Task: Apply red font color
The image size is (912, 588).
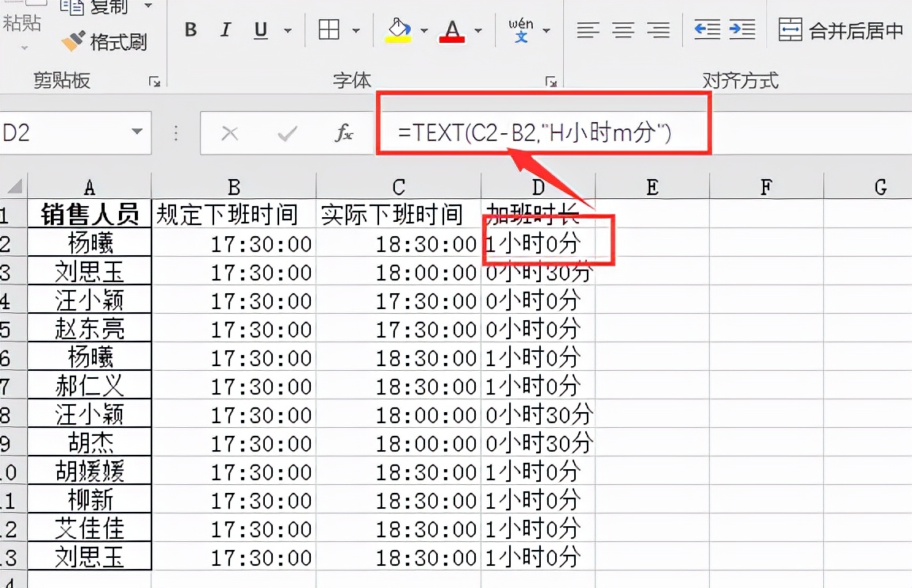Action: (x=452, y=30)
